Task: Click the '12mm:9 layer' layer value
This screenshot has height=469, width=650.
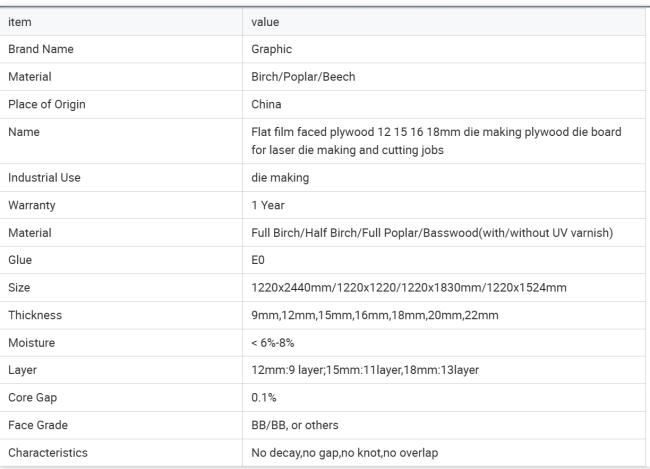Action: 365,370
